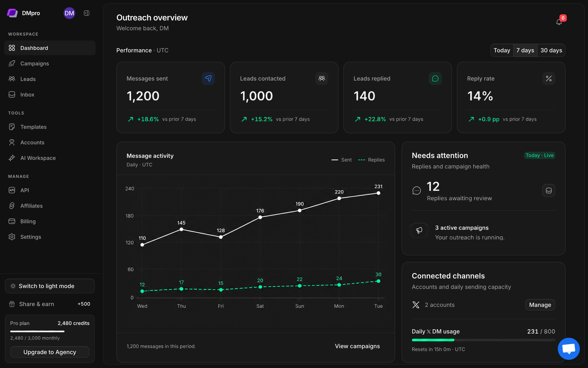Switch to light mode
The height and width of the screenshot is (368, 588).
click(x=50, y=286)
